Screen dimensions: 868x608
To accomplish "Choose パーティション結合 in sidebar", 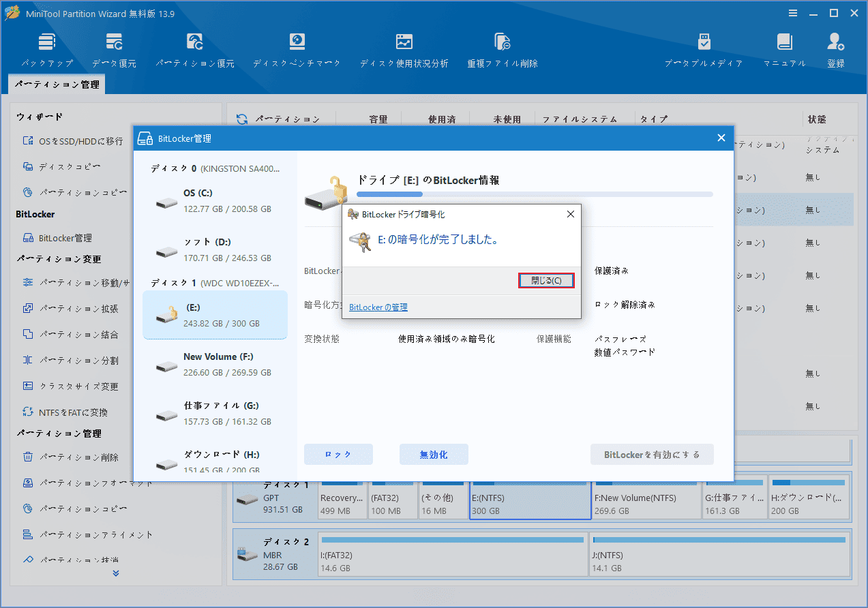I will point(71,335).
